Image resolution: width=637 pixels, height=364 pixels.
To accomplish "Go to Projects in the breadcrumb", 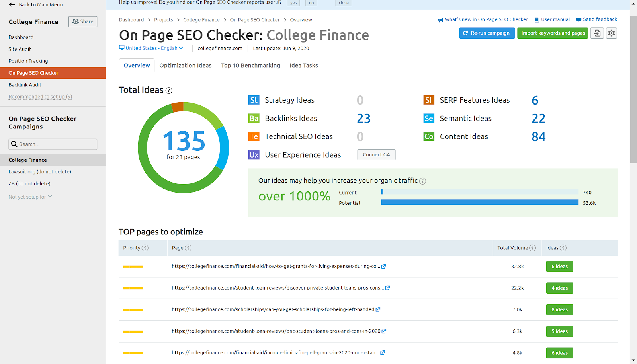I will [164, 20].
